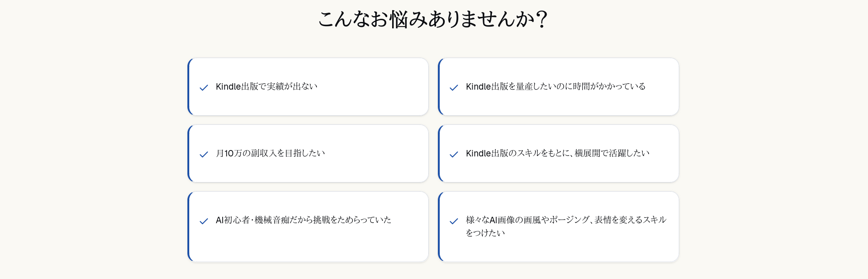Viewport: 868px width, 279px height.
Task: Click blue left accent bar of "AI初心者" card
Action: click(x=189, y=226)
